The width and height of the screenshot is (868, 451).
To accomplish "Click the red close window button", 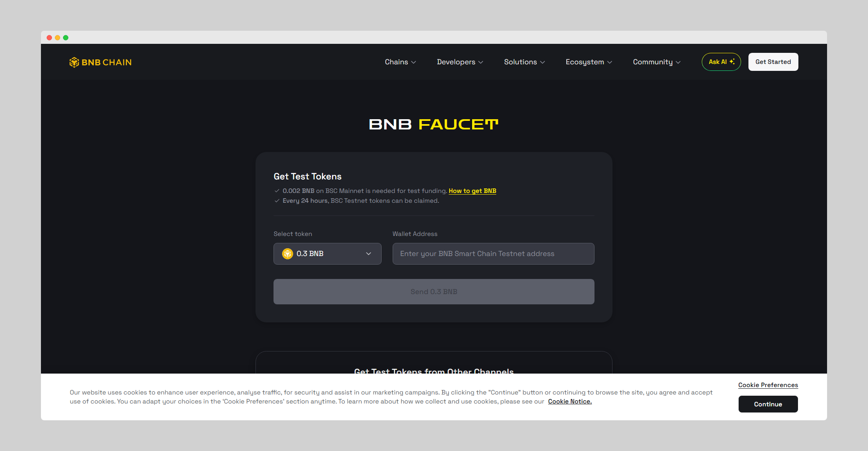I will click(50, 38).
